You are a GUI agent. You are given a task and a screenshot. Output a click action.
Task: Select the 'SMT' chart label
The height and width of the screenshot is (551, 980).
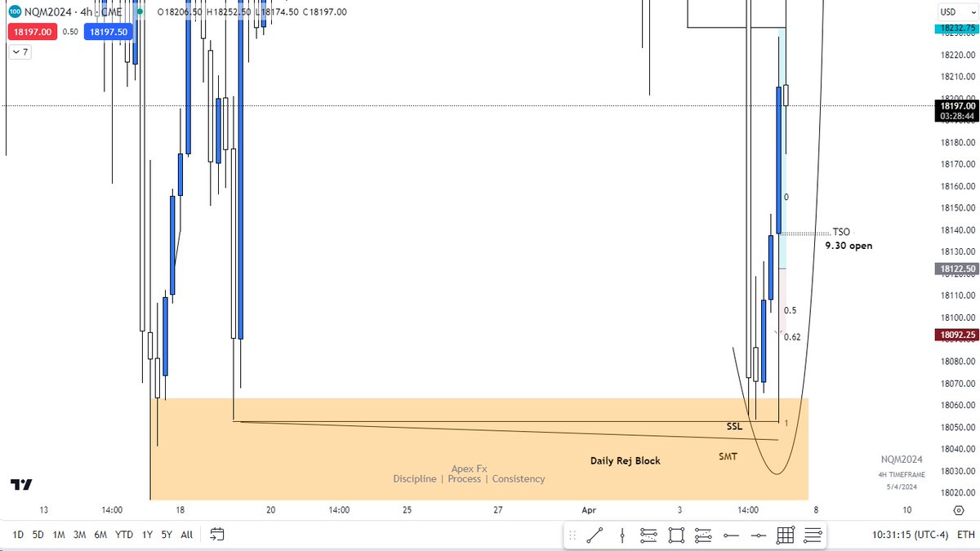click(x=728, y=456)
